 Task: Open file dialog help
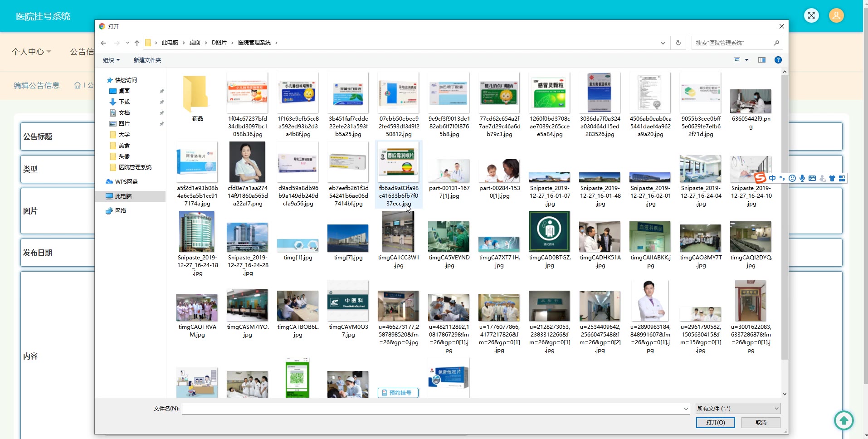tap(778, 60)
